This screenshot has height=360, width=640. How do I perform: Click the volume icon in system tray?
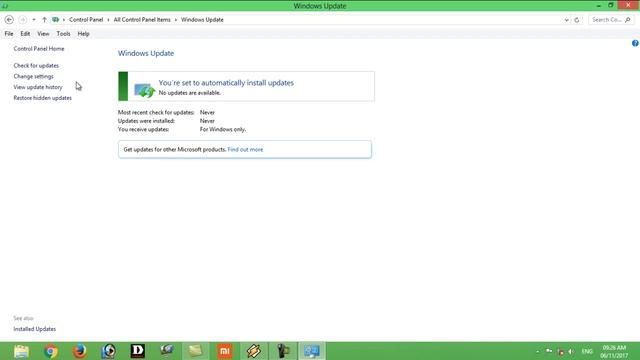pyautogui.click(x=571, y=351)
